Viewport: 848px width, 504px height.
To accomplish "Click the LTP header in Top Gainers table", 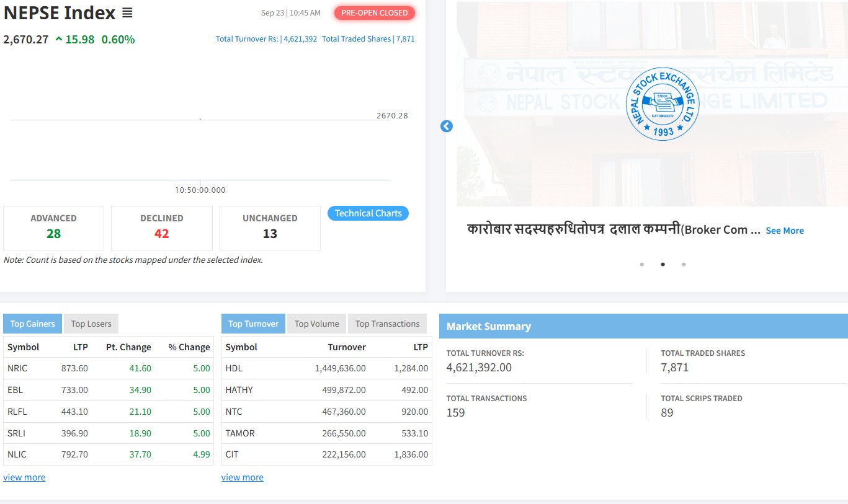I will 80,347.
